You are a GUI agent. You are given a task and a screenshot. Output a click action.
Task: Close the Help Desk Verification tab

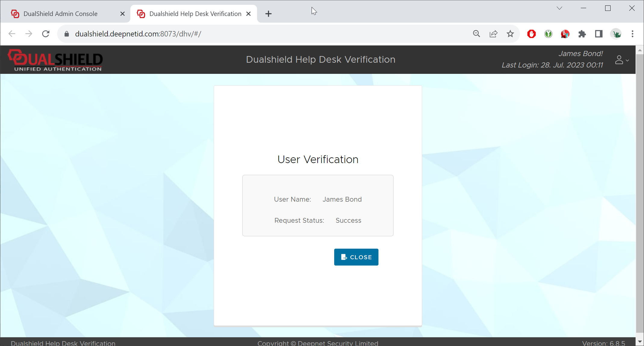tap(249, 14)
